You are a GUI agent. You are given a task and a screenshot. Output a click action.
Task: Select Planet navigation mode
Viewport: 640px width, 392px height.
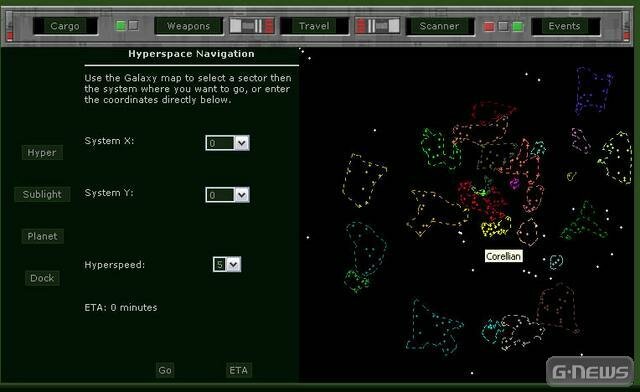[42, 236]
